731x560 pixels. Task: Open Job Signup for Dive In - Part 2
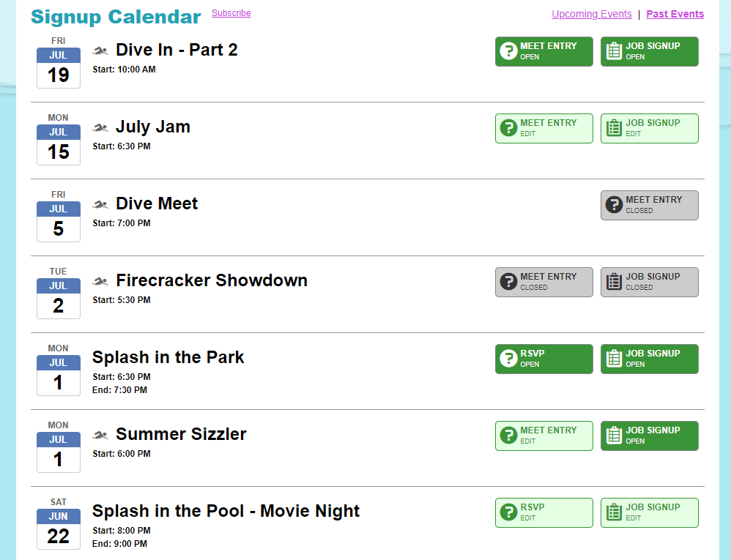click(650, 51)
